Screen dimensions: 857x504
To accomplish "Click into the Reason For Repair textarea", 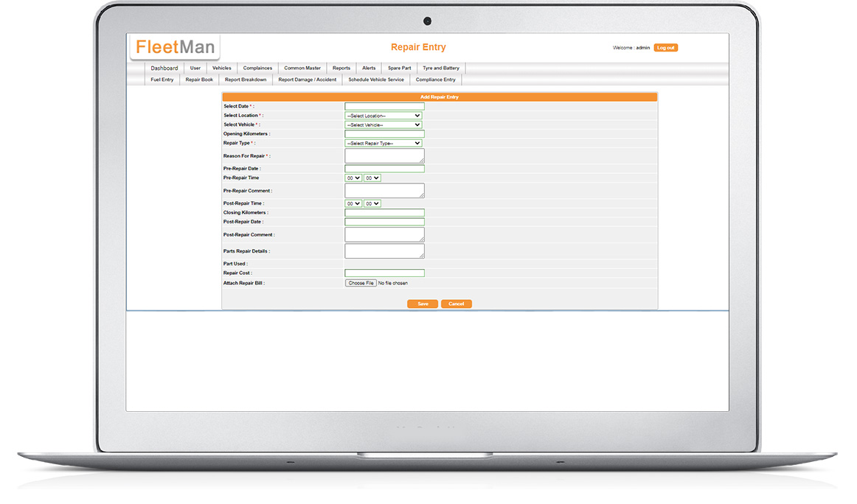I will click(x=384, y=156).
